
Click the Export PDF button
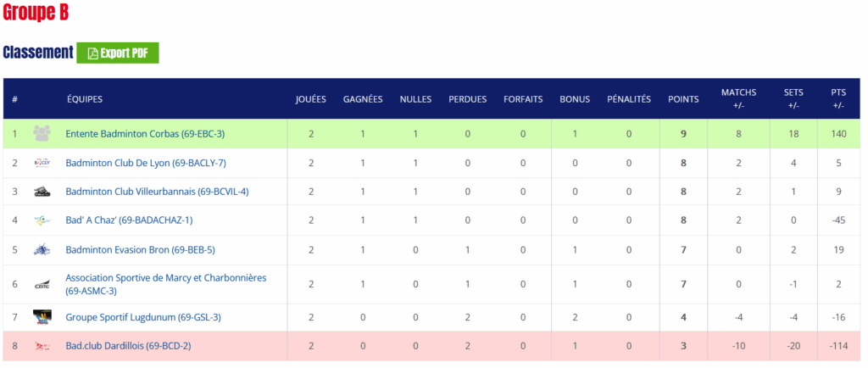pos(118,53)
